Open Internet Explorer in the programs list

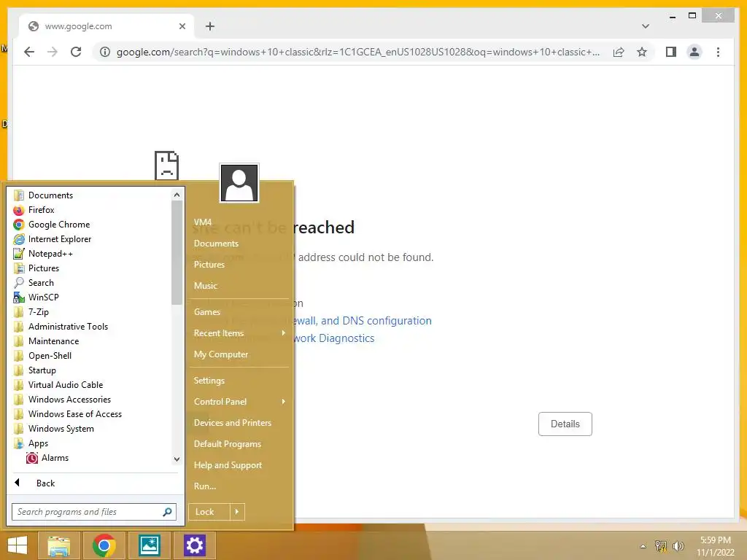(60, 239)
